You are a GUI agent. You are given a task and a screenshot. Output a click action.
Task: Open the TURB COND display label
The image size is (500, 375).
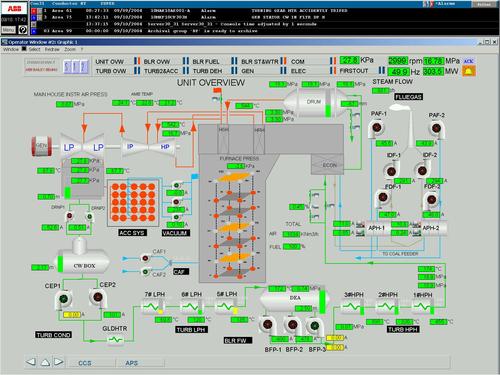(x=54, y=335)
